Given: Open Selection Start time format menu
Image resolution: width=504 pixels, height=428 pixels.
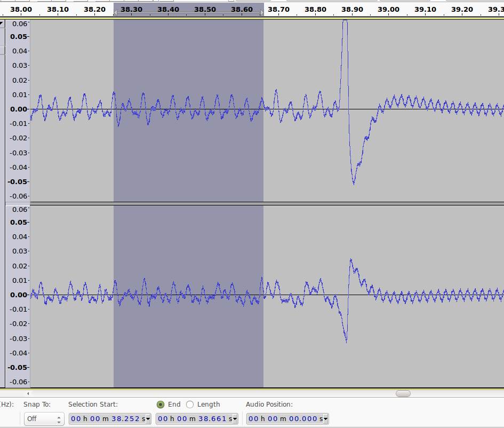Looking at the screenshot, I should [x=148, y=419].
